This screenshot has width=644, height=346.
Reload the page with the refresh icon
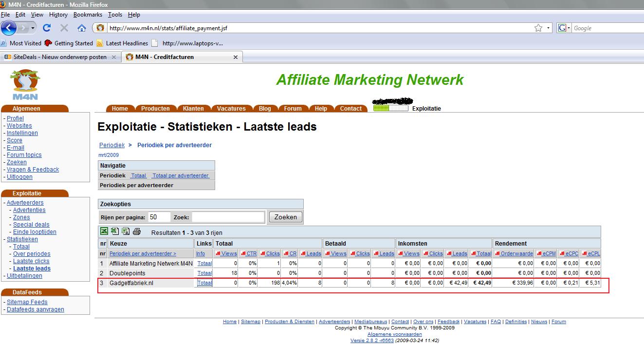pyautogui.click(x=47, y=28)
